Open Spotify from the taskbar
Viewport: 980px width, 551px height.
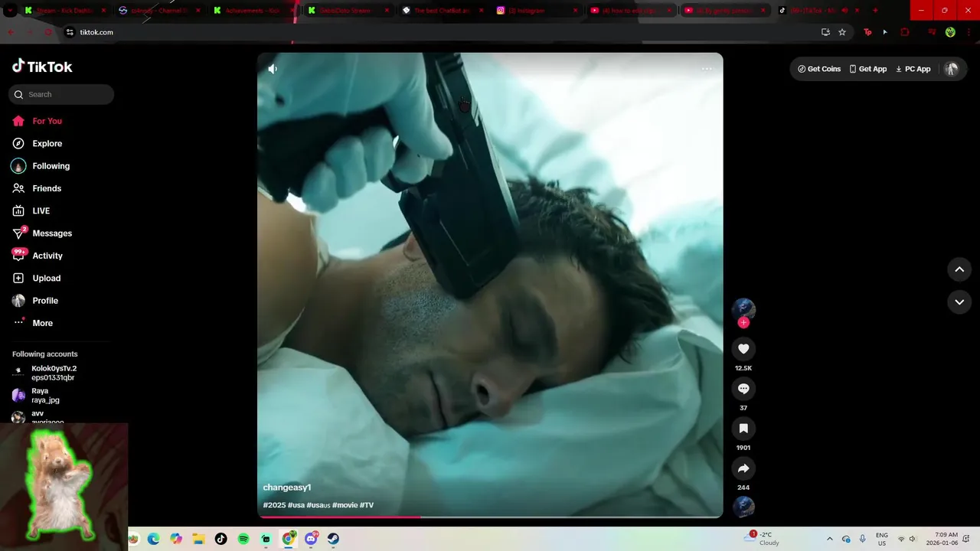click(x=243, y=539)
